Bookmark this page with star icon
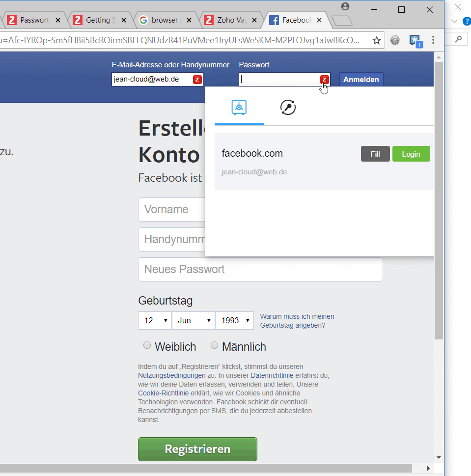 (377, 40)
